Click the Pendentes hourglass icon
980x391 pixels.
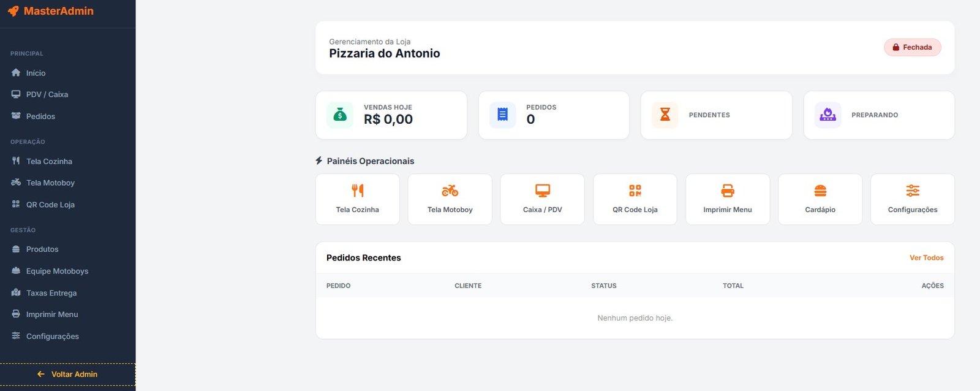(665, 115)
